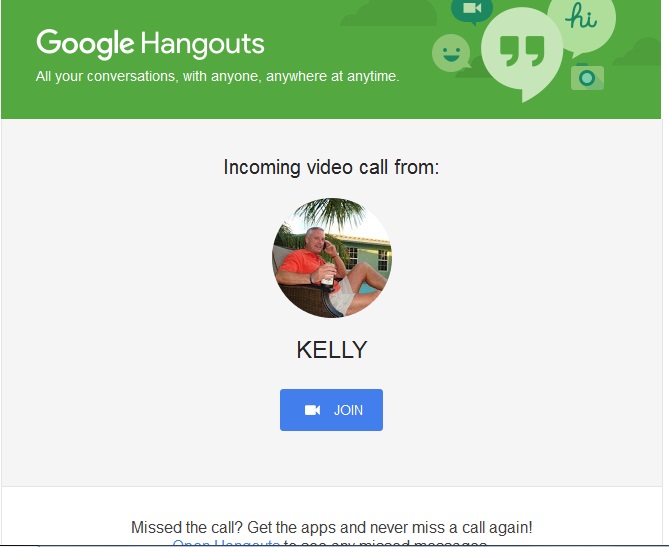Click the large quotation marks bubble

[521, 53]
